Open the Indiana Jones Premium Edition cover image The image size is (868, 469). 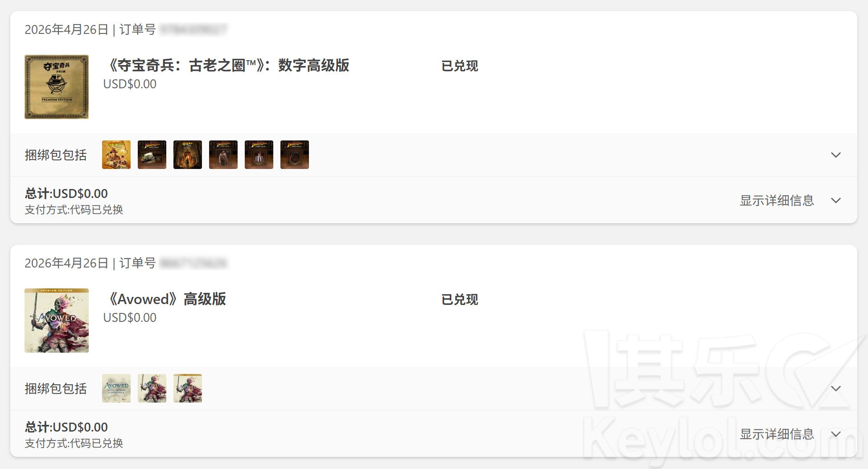pos(57,87)
